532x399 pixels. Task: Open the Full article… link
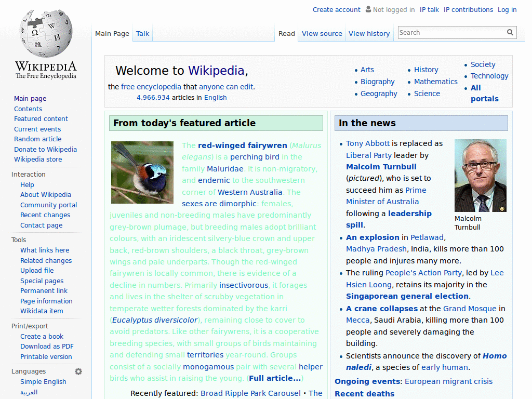pyautogui.click(x=275, y=378)
